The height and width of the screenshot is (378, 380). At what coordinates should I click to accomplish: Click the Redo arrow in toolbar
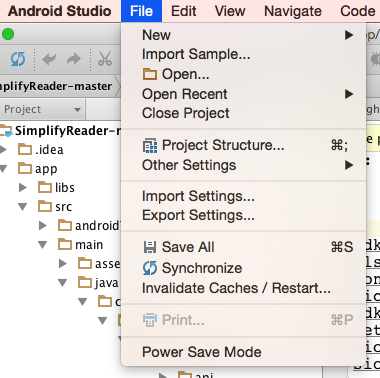click(x=74, y=60)
